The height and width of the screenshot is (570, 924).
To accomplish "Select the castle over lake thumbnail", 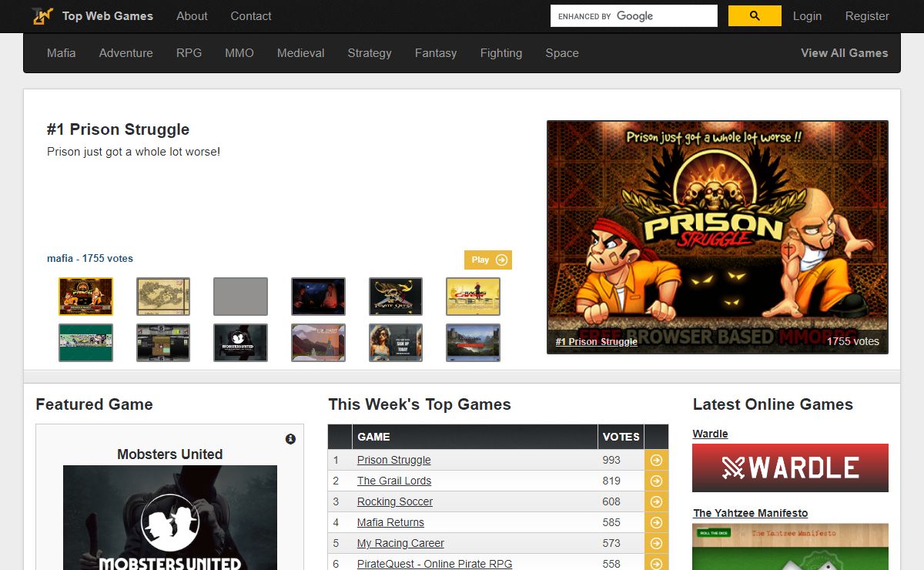I will click(x=473, y=343).
